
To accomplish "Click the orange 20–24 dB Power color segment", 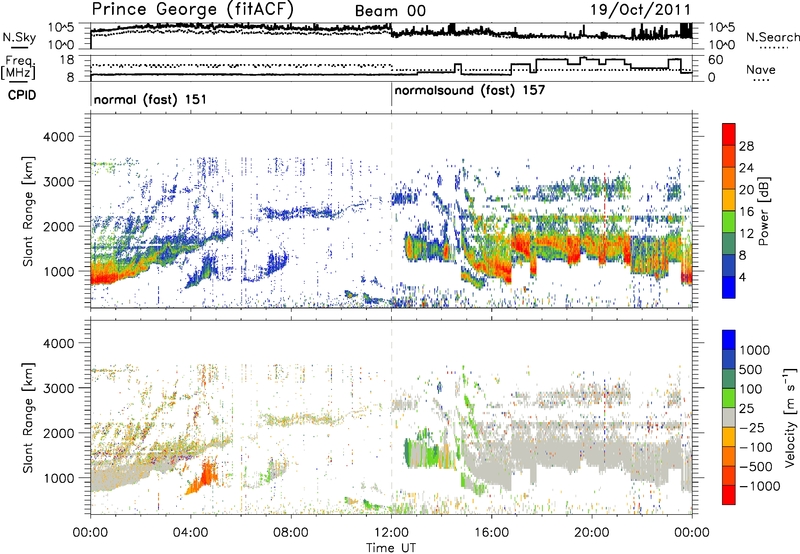I will click(x=729, y=178).
